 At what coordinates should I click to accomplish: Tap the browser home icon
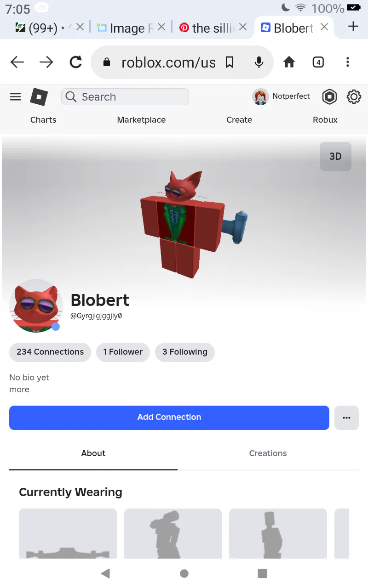(289, 62)
